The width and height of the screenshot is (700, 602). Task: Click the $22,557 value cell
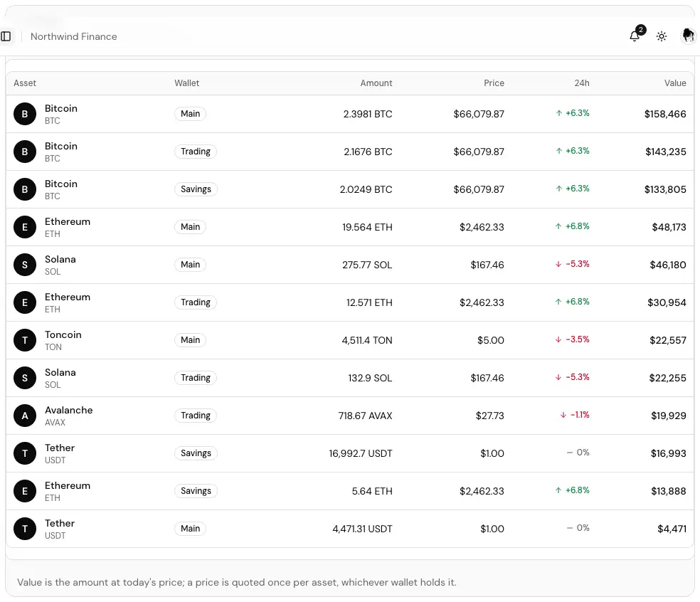[x=668, y=341]
